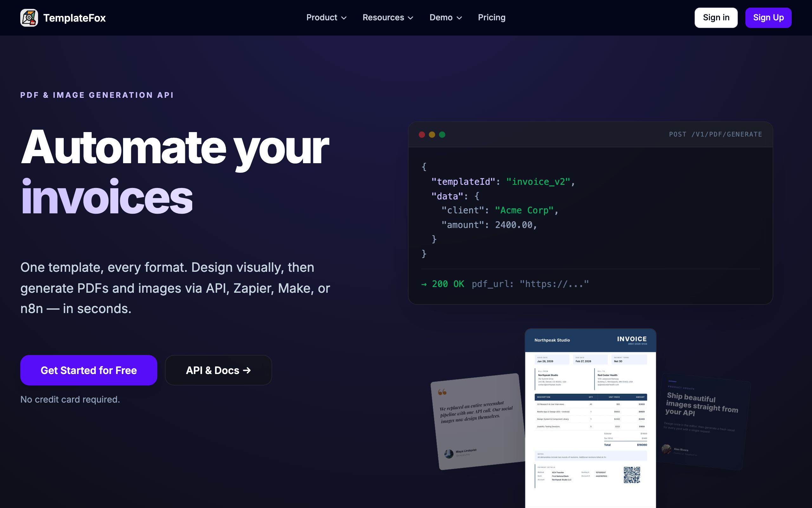This screenshot has width=812, height=508.
Task: Open API & Docs link
Action: (219, 370)
